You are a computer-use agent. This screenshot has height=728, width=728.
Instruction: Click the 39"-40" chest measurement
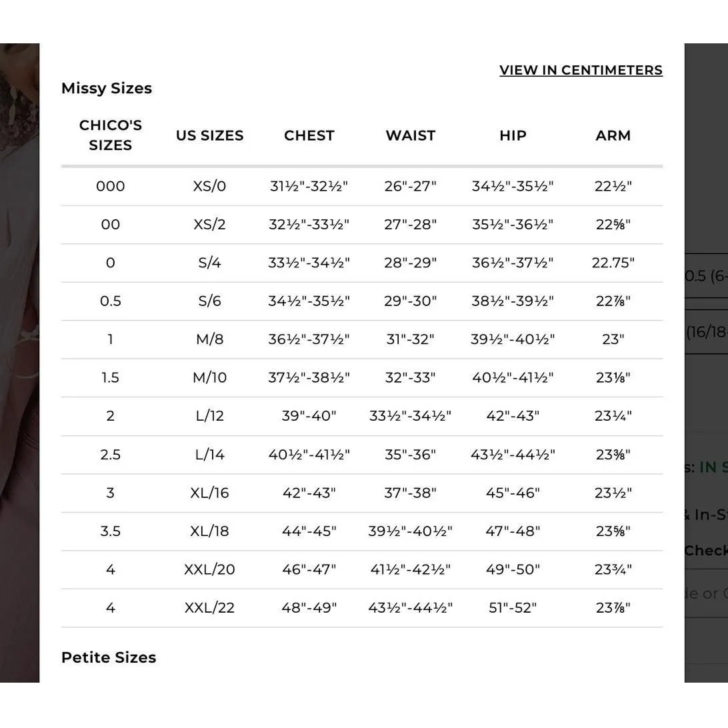pyautogui.click(x=309, y=416)
